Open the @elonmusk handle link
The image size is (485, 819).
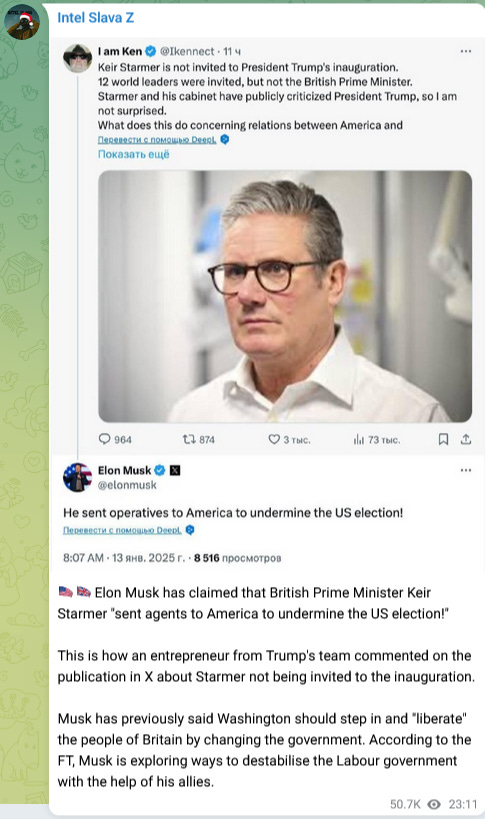[x=127, y=485]
